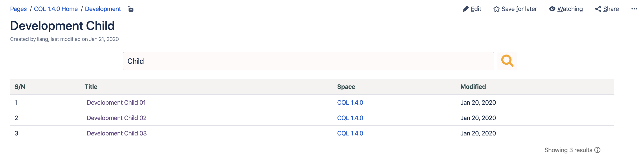Viewport: 644px width, 157px height.
Task: Click the orange search magnifier icon
Action: [507, 61]
